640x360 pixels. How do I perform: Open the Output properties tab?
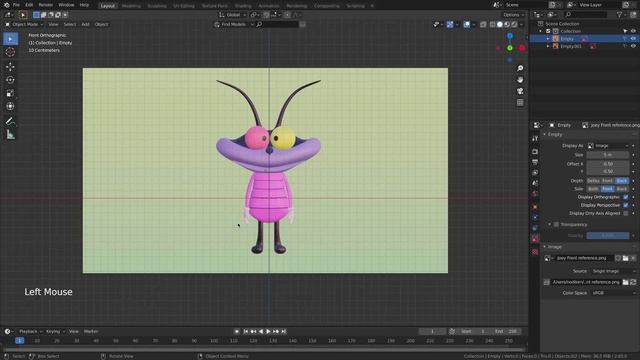(535, 162)
